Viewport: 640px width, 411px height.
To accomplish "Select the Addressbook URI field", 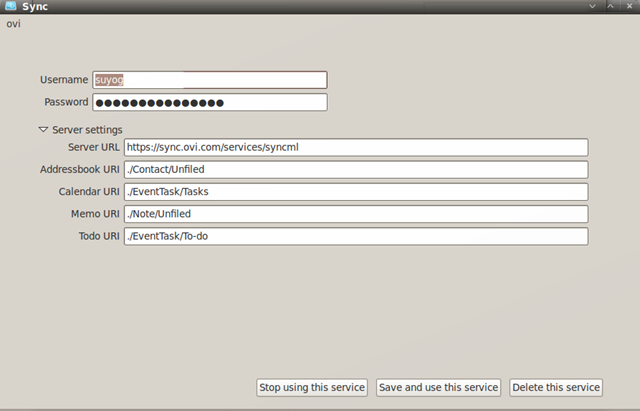I will click(356, 169).
